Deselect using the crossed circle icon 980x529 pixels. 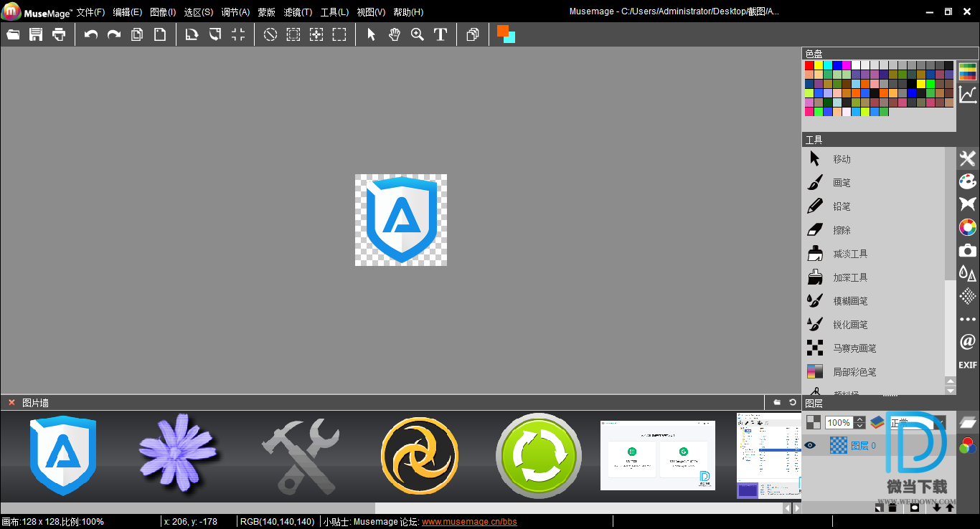click(270, 34)
